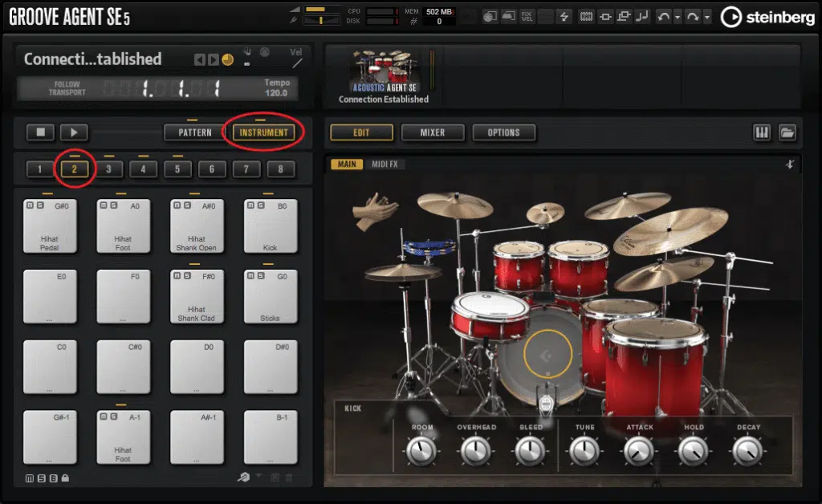Switch to the MIDI FX tab
The image size is (822, 504).
pyautogui.click(x=387, y=165)
